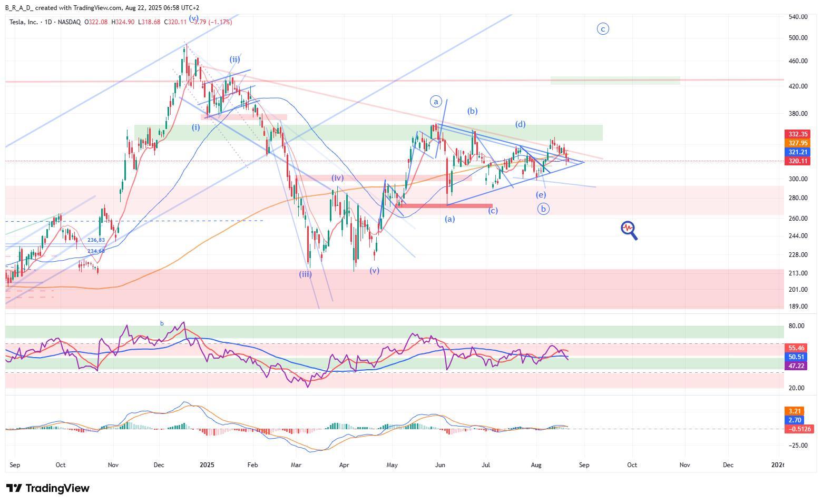Select the circled a wave label
The width and height of the screenshot is (822, 504).
point(435,101)
